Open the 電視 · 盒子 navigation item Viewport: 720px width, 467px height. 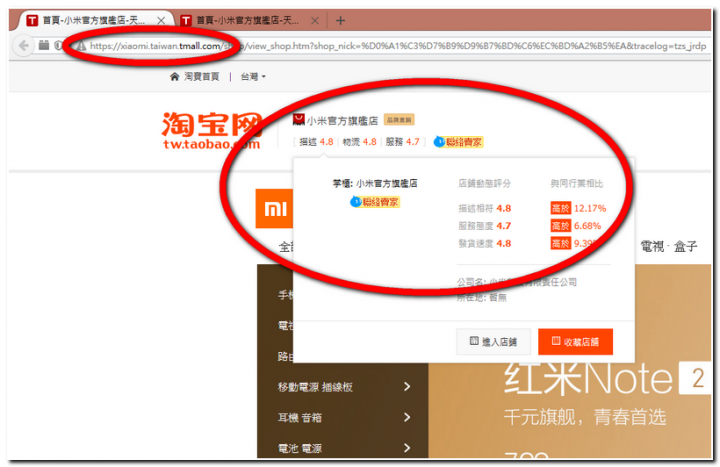(x=669, y=247)
